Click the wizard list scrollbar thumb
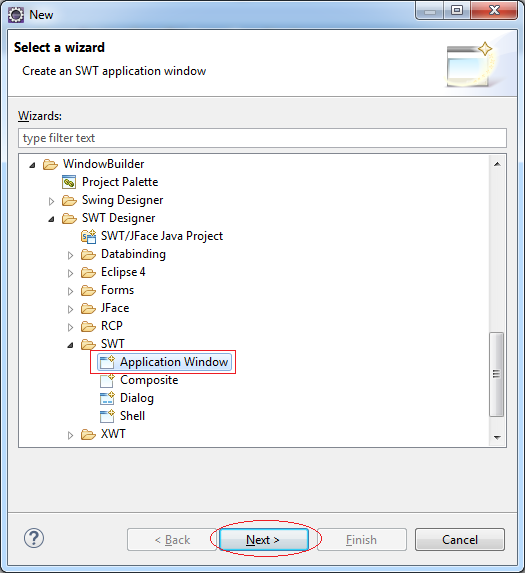525x573 pixels. [497, 374]
